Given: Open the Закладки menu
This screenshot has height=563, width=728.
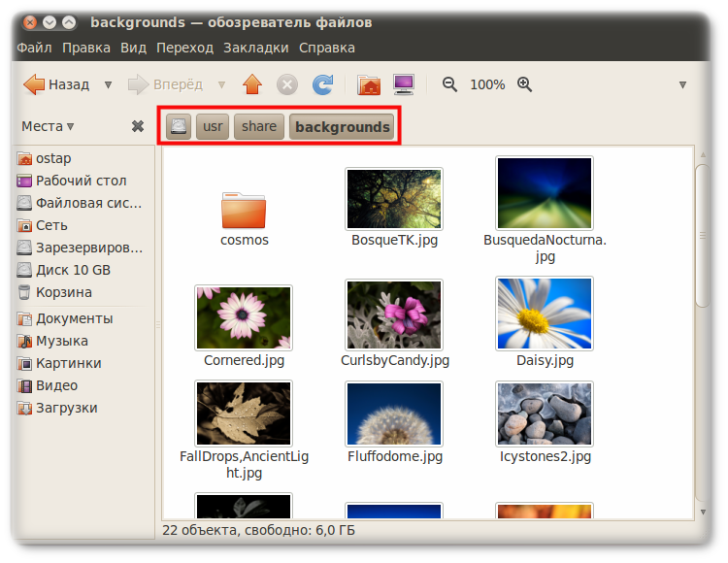Looking at the screenshot, I should click(255, 48).
